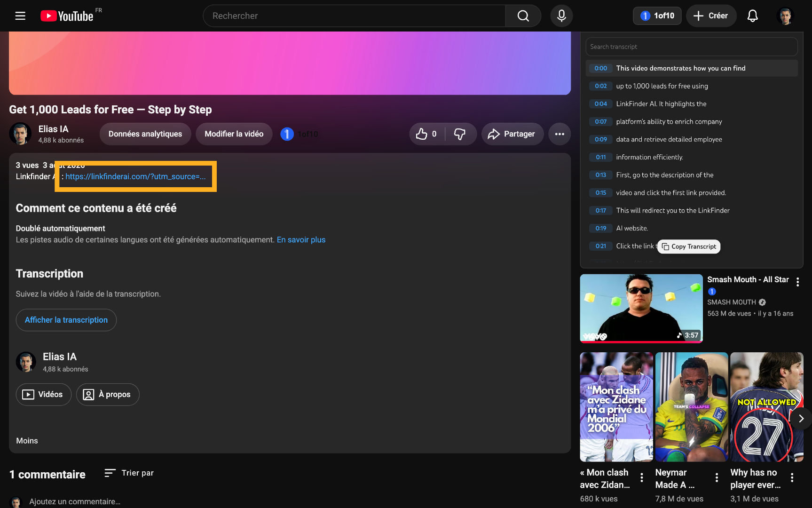
Task: Open the « Mon clash avec Zidan title
Action: pos(605,479)
